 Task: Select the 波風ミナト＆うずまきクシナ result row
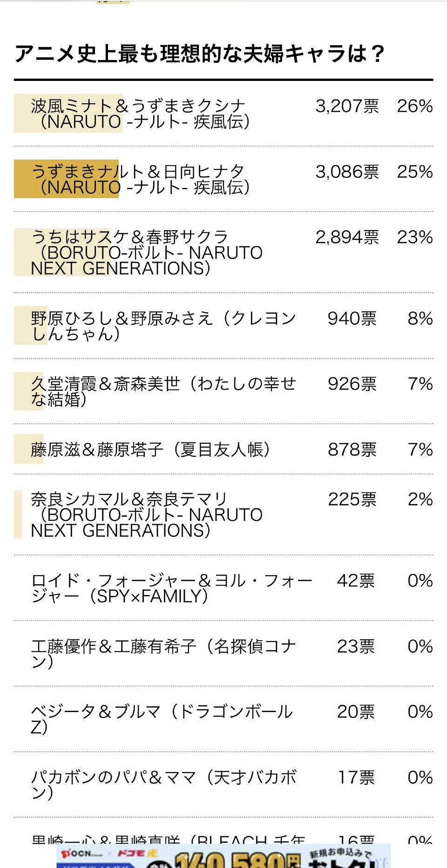pos(223,114)
